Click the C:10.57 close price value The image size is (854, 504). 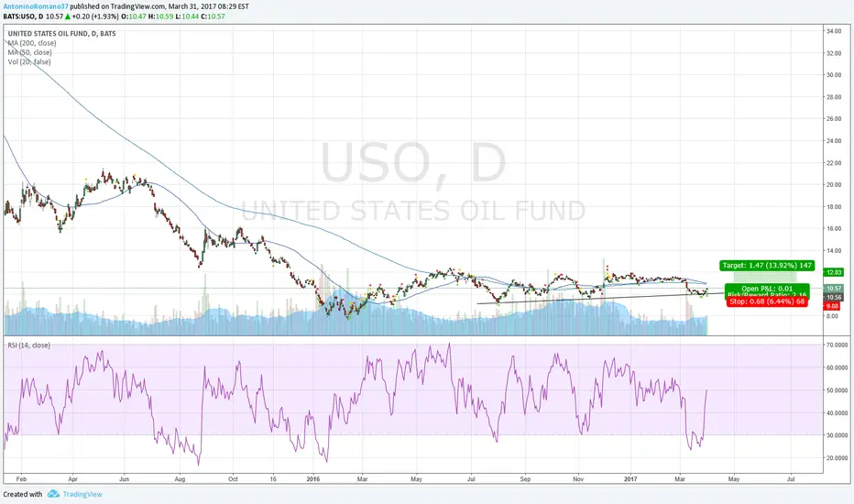tap(213, 16)
